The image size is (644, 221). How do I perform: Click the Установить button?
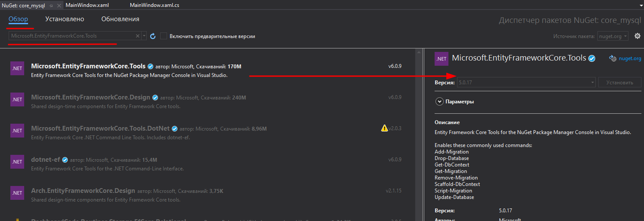pyautogui.click(x=619, y=83)
